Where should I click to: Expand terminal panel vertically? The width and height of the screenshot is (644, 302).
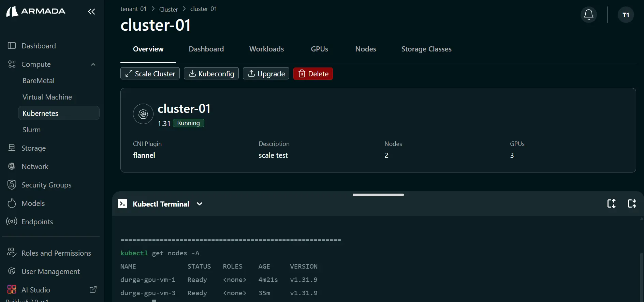pos(612,203)
